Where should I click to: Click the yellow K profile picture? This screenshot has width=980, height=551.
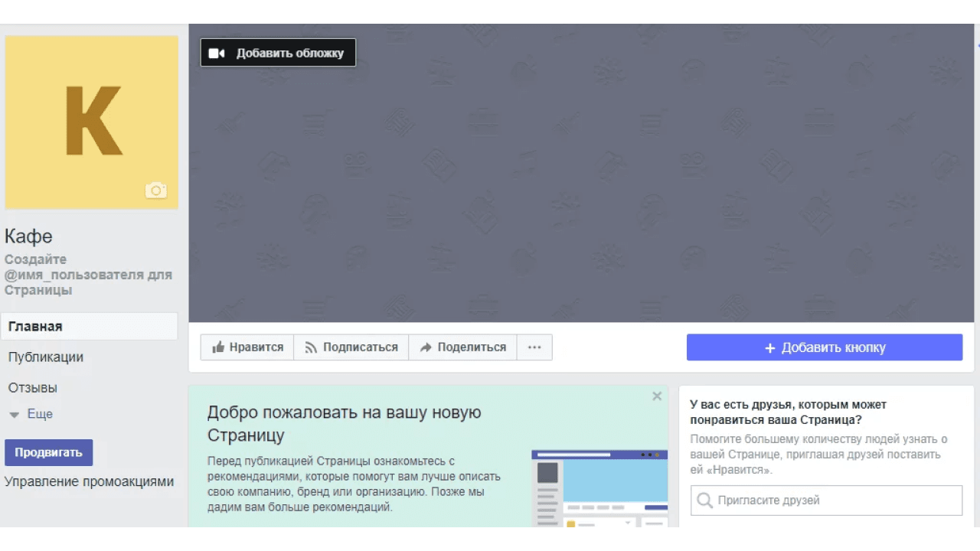coord(92,122)
